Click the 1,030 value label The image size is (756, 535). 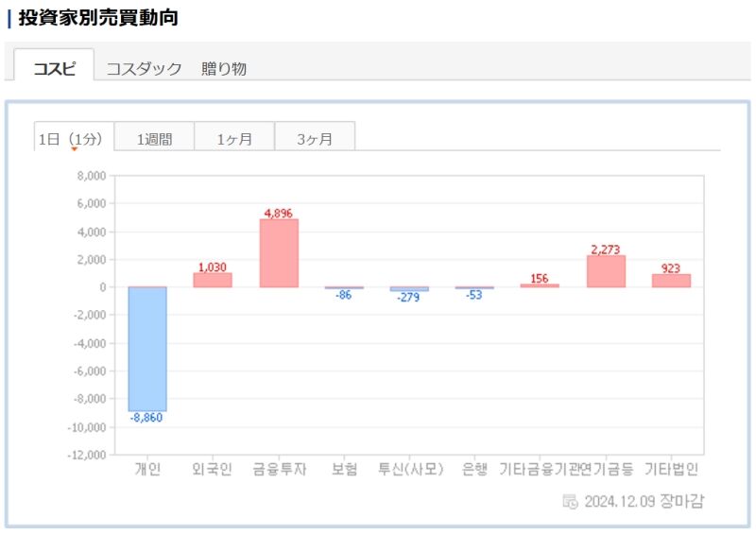pos(212,267)
